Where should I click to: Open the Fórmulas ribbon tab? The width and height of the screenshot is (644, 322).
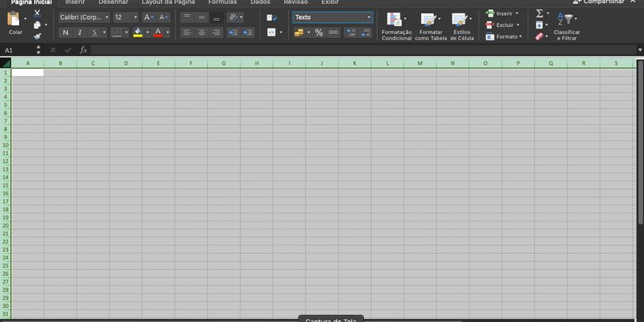tap(222, 2)
